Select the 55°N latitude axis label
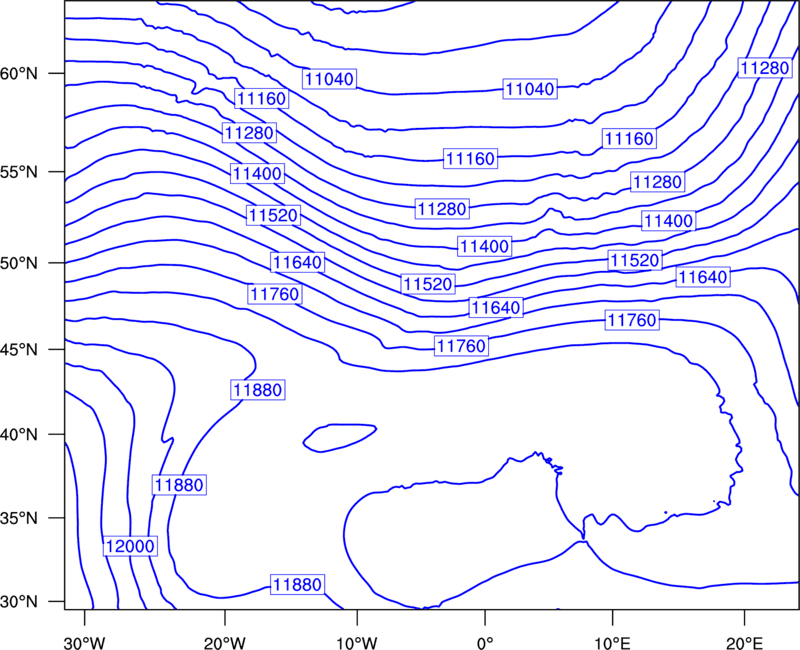 18,172
